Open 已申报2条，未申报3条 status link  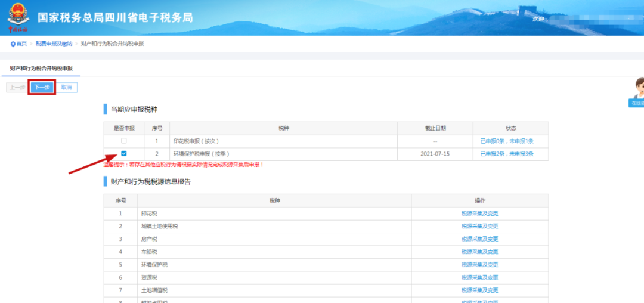507,154
